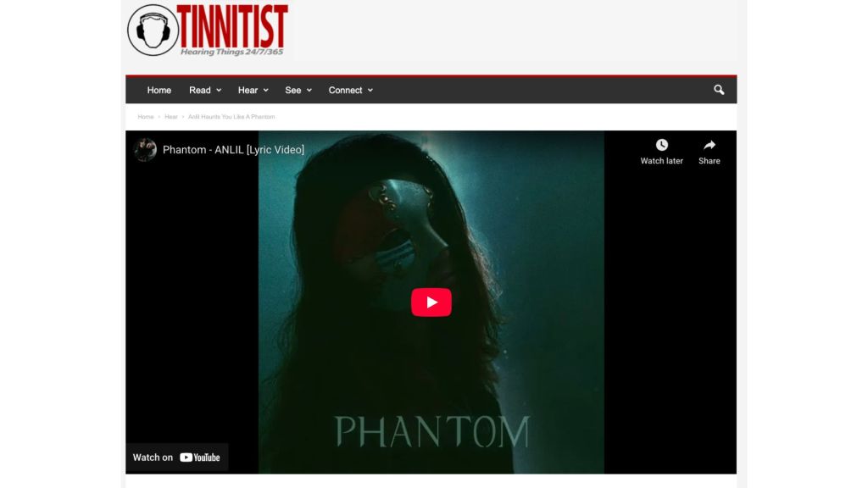Click the Hear breadcrumb link
Viewport: 868px width, 488px height.
(171, 117)
